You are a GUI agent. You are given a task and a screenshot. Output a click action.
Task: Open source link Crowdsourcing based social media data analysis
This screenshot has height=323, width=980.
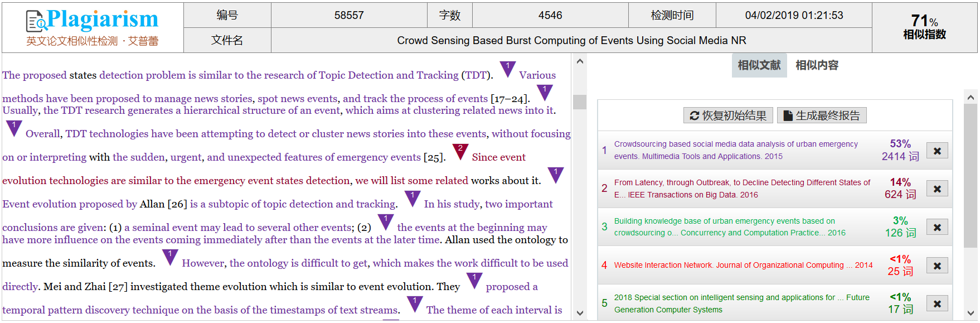[736, 150]
